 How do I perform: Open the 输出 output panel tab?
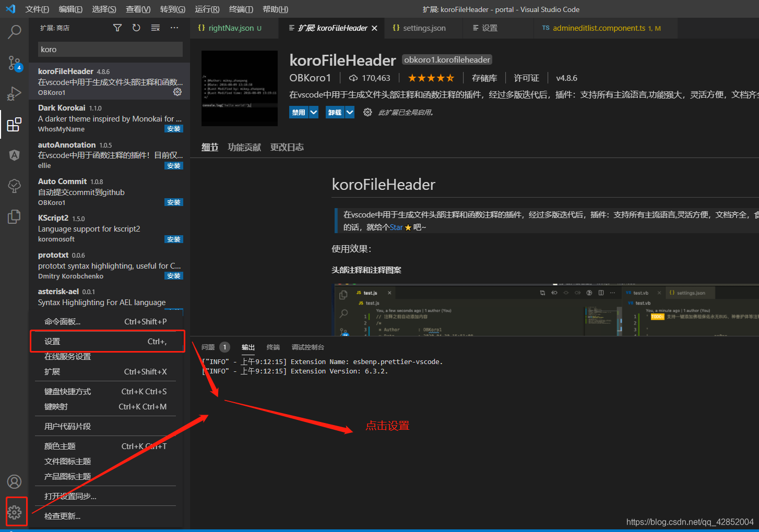point(248,347)
